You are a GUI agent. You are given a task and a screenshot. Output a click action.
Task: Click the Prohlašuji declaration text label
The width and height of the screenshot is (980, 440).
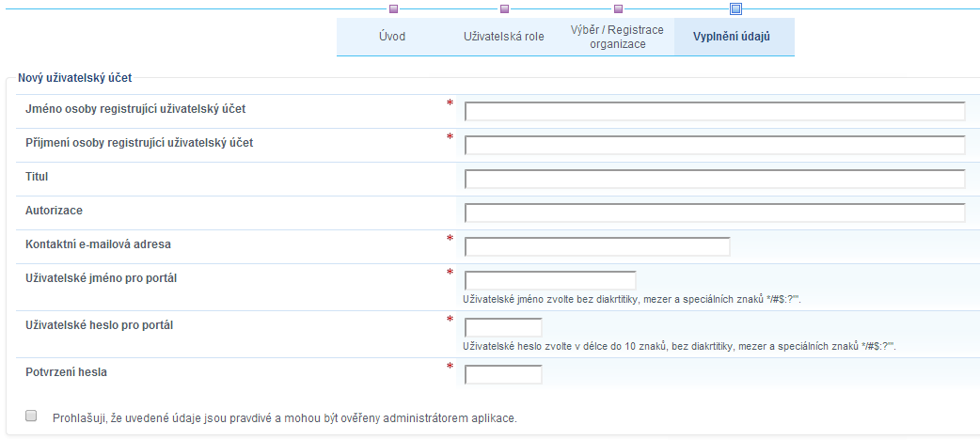tap(284, 417)
